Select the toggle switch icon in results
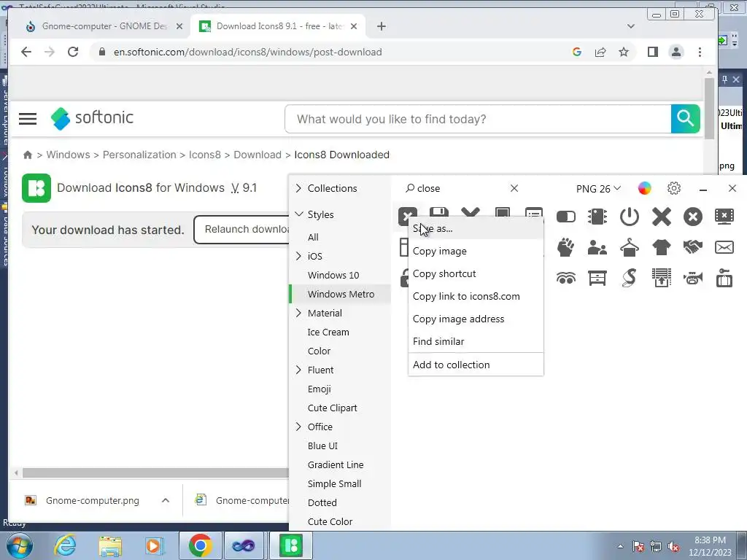The height and width of the screenshot is (560, 747). (x=566, y=217)
